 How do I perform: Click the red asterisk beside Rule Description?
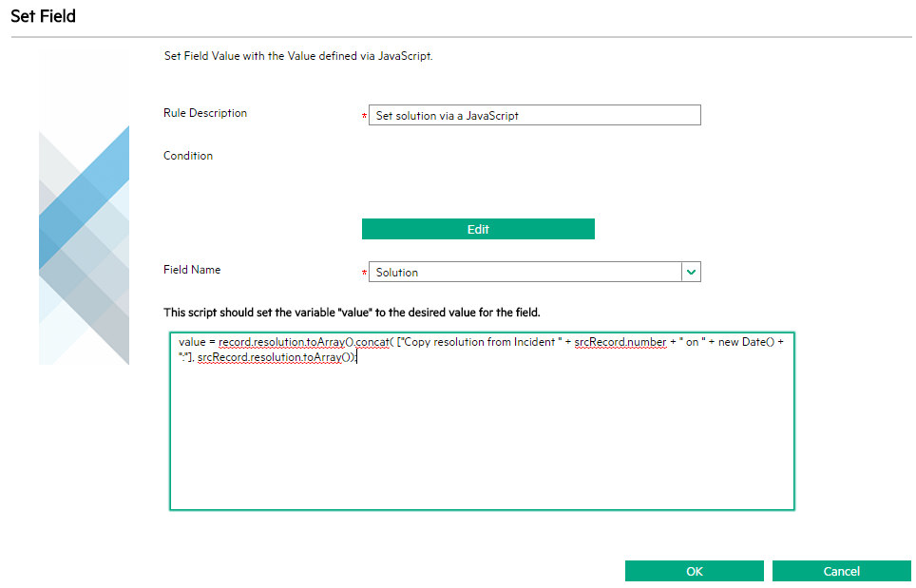pos(364,117)
